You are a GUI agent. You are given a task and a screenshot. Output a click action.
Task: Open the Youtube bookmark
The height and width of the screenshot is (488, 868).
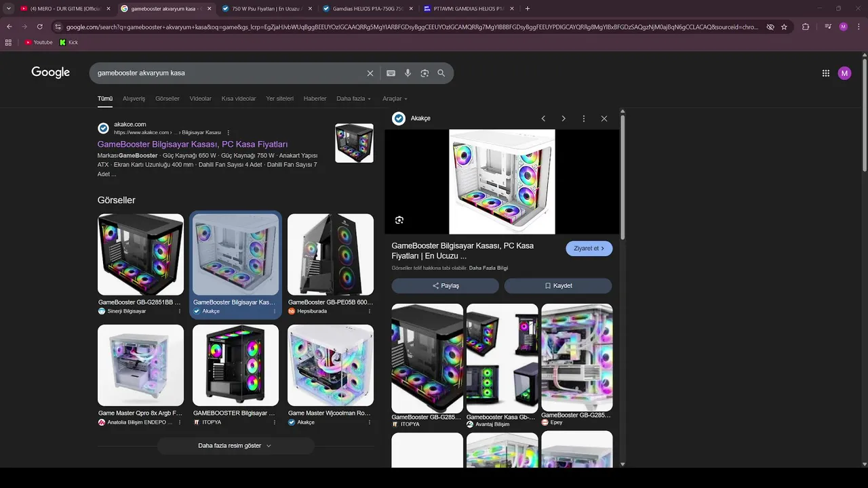39,42
